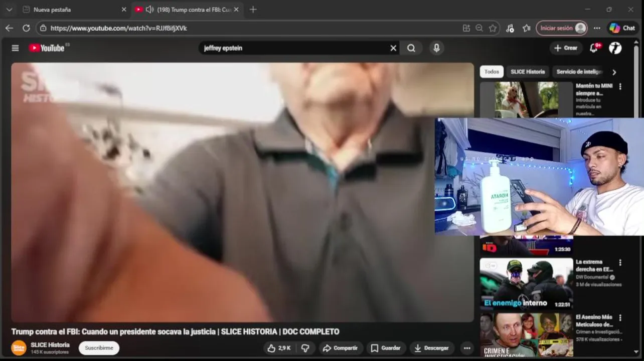Click the Compartir share button
Screen dimensions: 644x361
(341, 348)
